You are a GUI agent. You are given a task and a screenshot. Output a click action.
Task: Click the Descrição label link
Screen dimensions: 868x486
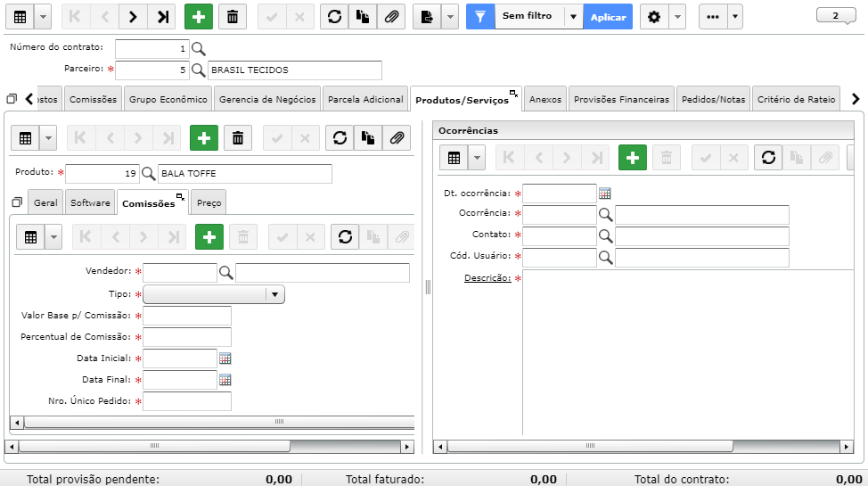pos(487,277)
